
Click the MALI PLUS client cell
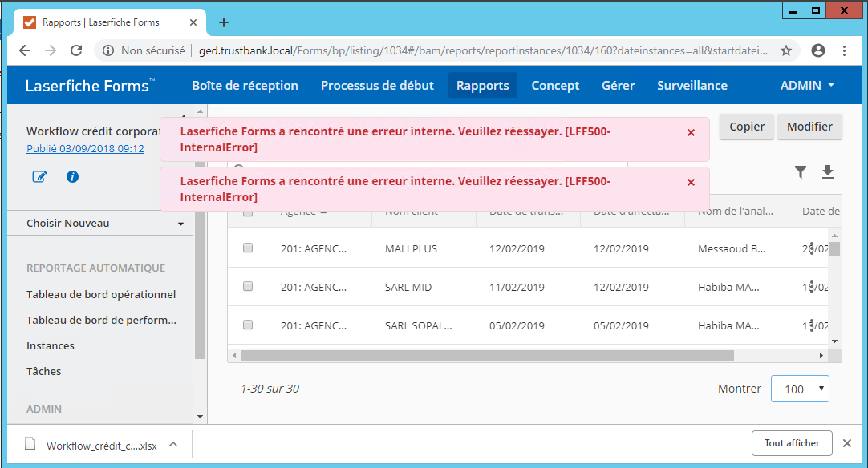coord(411,249)
